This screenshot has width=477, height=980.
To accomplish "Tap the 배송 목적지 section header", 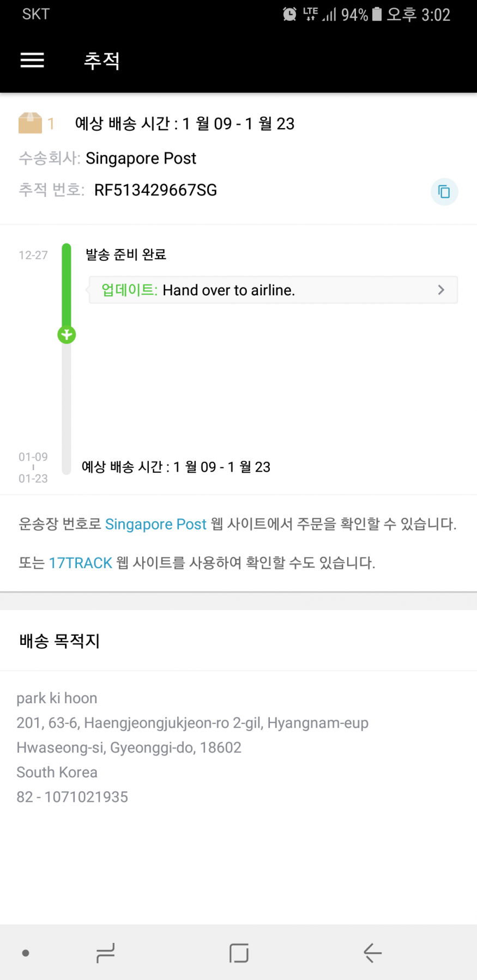I will pyautogui.click(x=59, y=641).
